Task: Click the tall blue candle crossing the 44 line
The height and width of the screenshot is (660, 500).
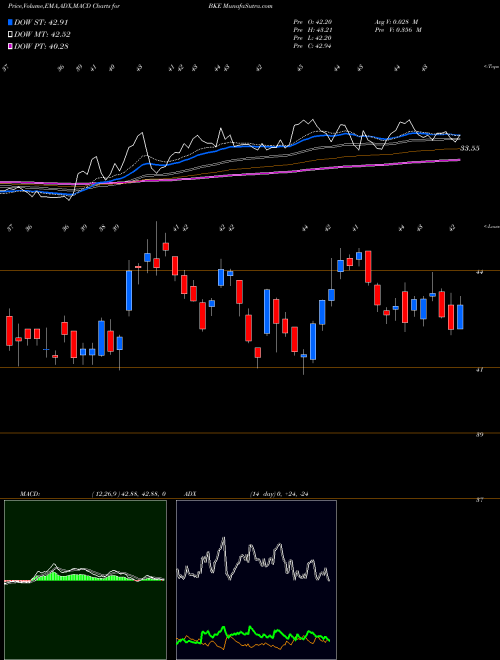Action: [x=129, y=291]
